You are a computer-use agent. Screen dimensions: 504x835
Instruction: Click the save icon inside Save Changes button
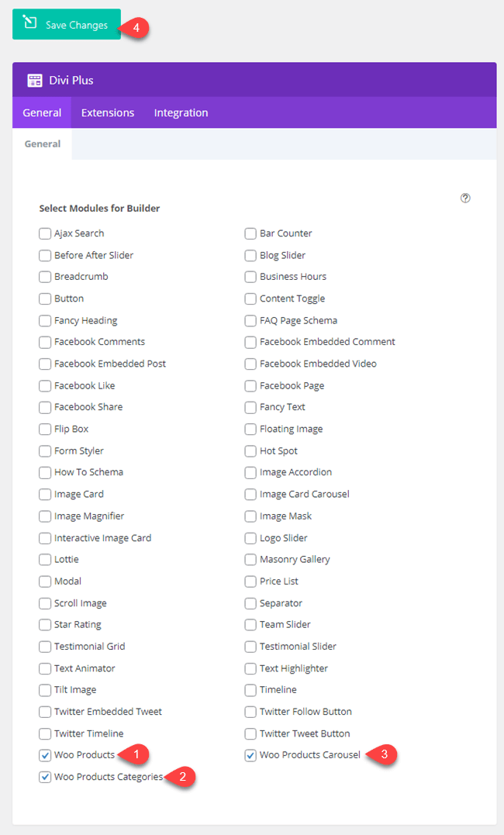click(x=29, y=24)
